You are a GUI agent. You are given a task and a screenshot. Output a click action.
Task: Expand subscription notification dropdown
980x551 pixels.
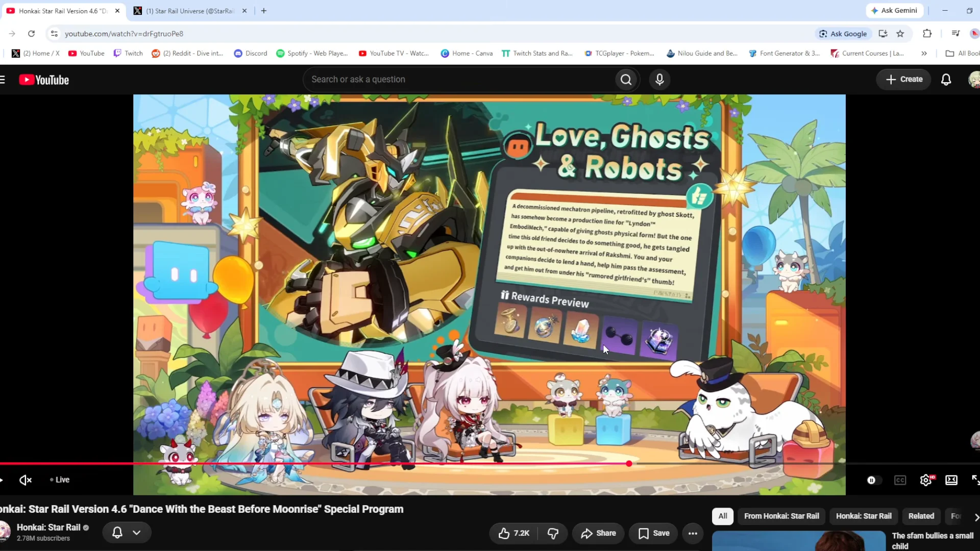click(x=136, y=533)
